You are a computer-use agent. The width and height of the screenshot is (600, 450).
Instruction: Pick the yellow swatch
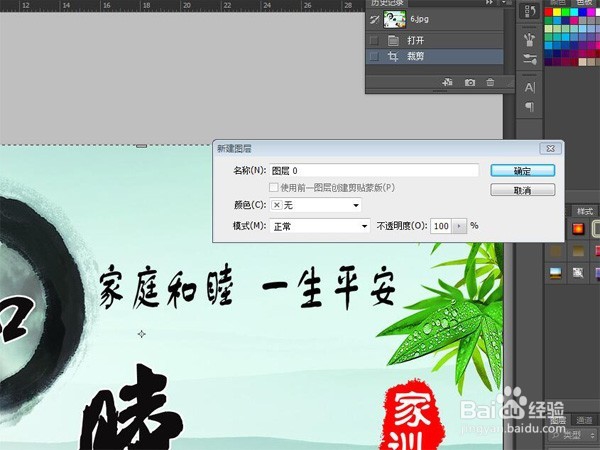click(557, 12)
